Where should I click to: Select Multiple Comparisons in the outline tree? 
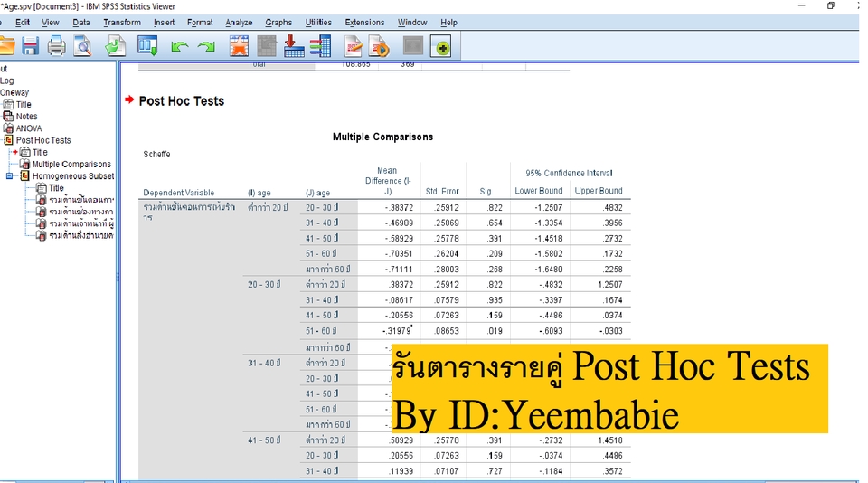coord(71,165)
